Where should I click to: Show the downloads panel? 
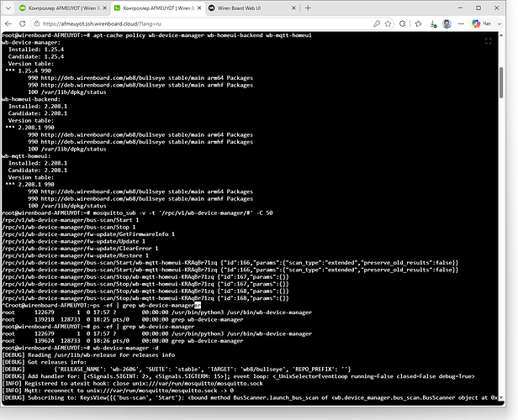tap(433, 24)
